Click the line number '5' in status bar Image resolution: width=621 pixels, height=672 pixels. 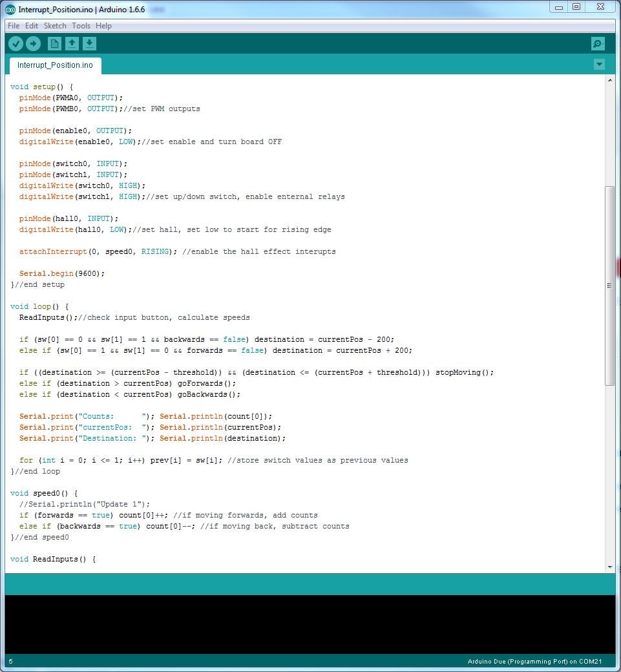point(11,661)
